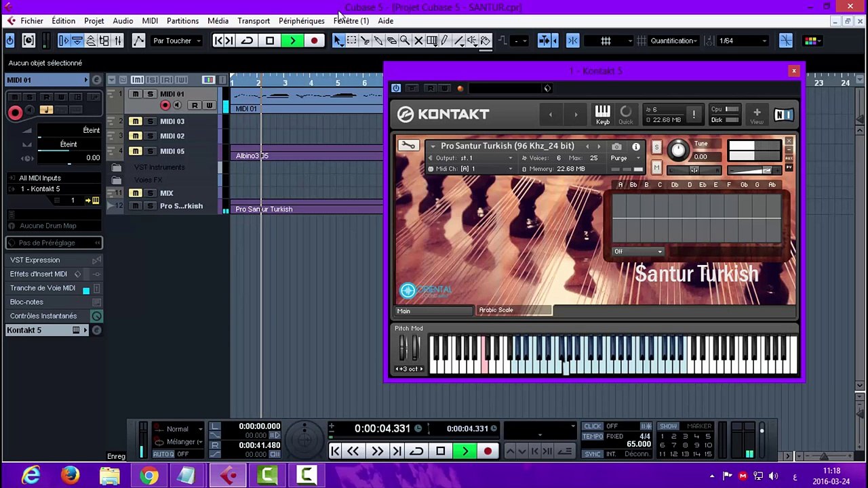Click the Kontakt panic exclamation button
Viewport: 868px width, 488px height.
pyautogui.click(x=694, y=115)
